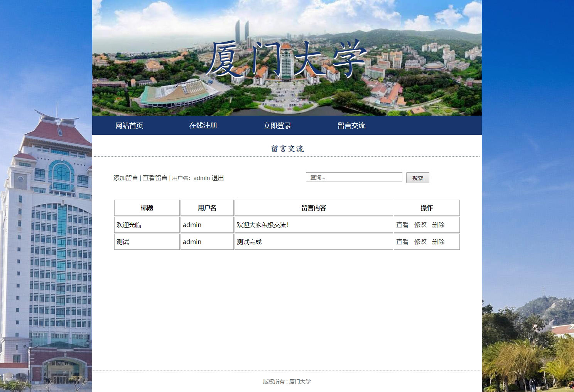This screenshot has height=392, width=574.
Task: Click the 搜索 button
Action: [x=418, y=178]
